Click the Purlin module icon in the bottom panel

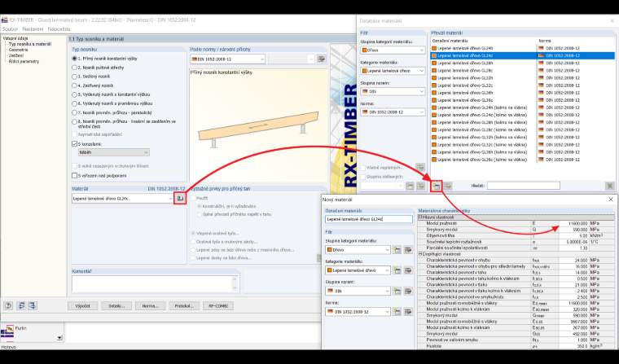10,329
